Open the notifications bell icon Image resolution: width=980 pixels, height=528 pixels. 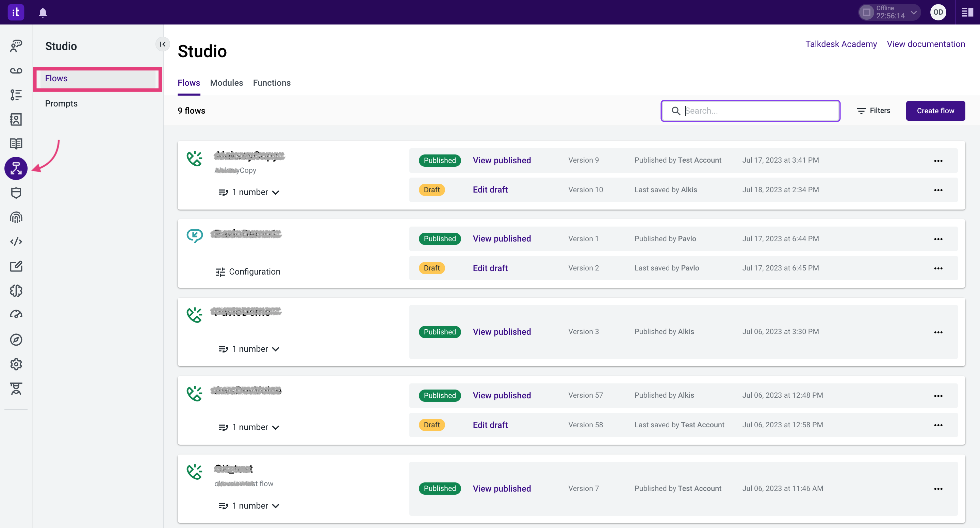pos(43,13)
